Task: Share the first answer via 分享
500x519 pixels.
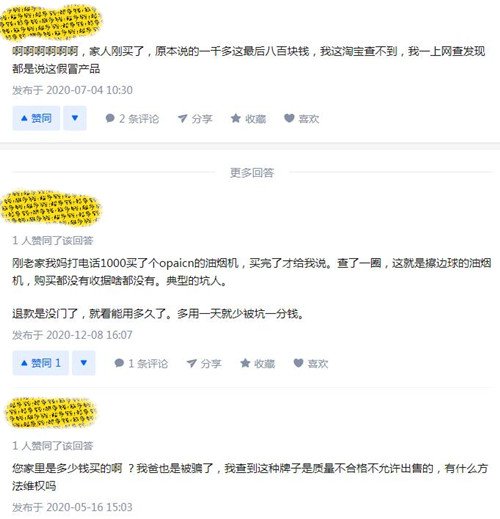Action: coord(195,119)
